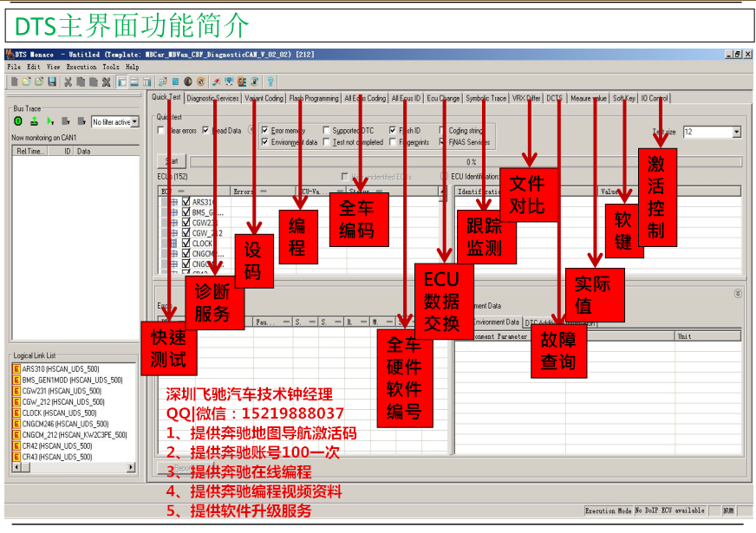Click the orange globe toolbar icon
Image resolution: width=756 pixels, height=533 pixels.
click(200, 82)
